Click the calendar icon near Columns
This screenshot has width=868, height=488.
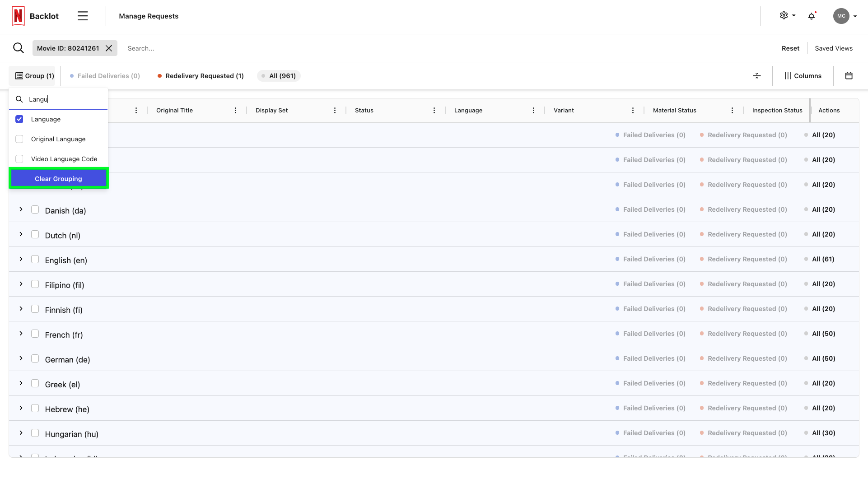[849, 75]
